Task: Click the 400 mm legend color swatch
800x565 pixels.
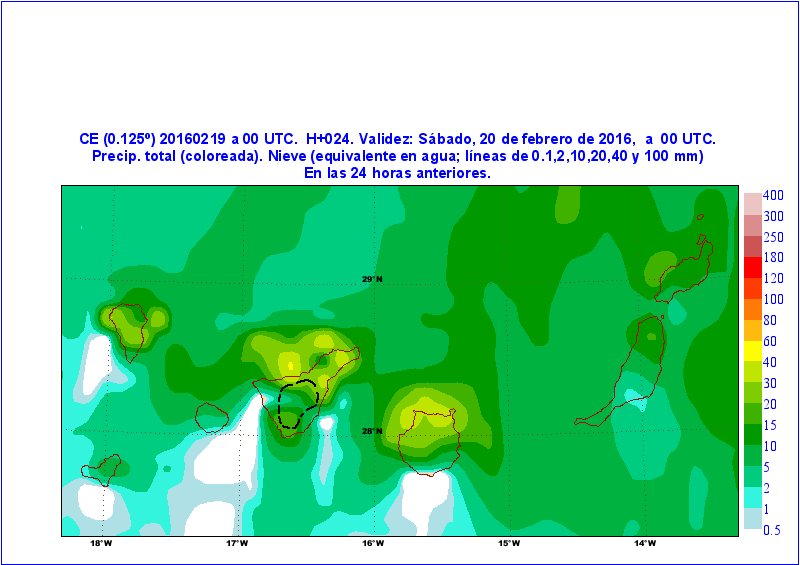Action: point(753,204)
